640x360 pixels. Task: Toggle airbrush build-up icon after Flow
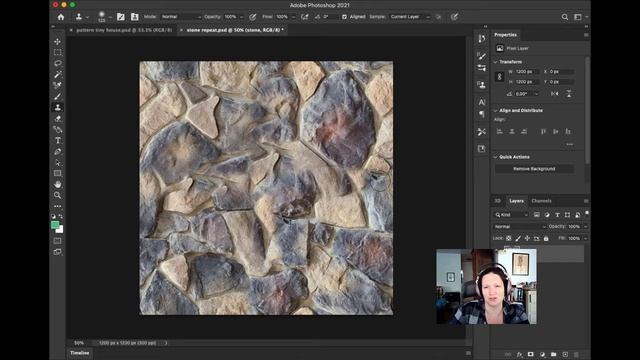click(x=304, y=17)
